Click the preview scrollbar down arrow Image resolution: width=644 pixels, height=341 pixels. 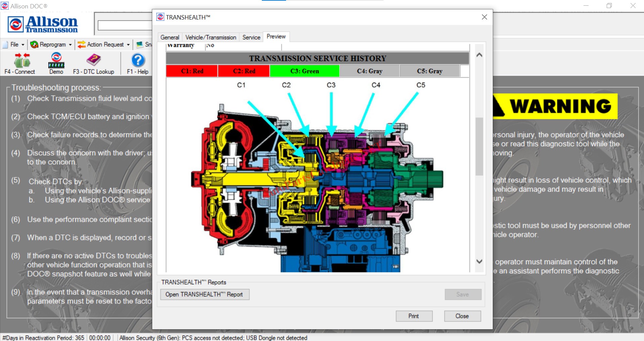pyautogui.click(x=479, y=261)
